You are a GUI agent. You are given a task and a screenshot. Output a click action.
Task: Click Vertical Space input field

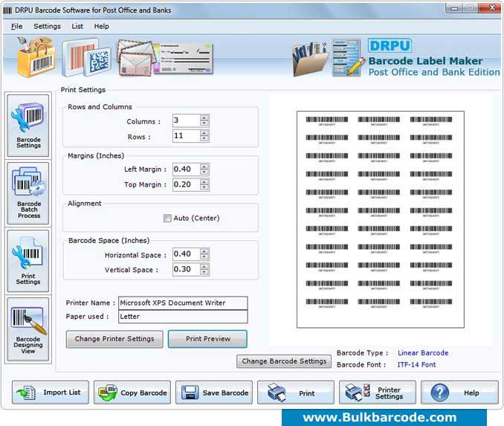click(x=187, y=269)
